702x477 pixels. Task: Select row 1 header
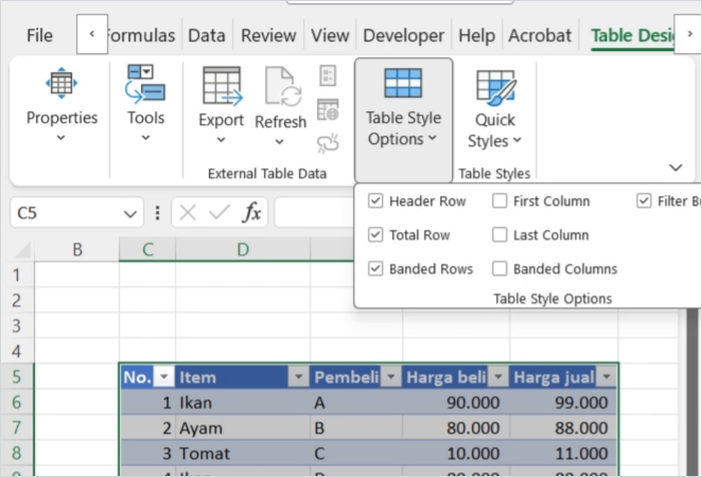[17, 275]
